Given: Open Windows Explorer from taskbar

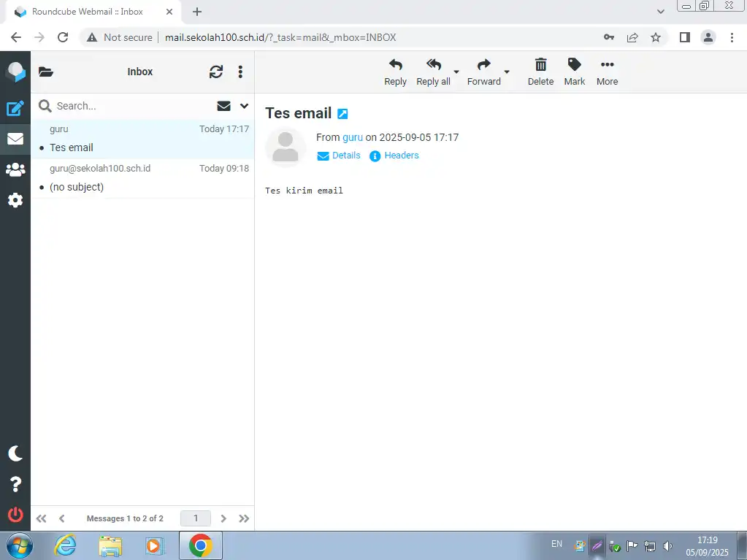Looking at the screenshot, I should coord(110,545).
